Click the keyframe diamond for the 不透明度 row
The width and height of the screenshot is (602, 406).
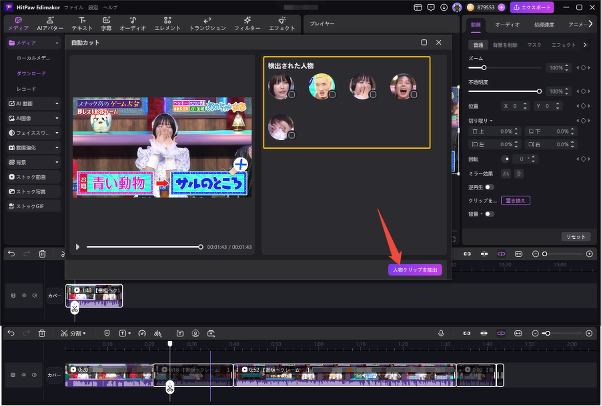[583, 91]
